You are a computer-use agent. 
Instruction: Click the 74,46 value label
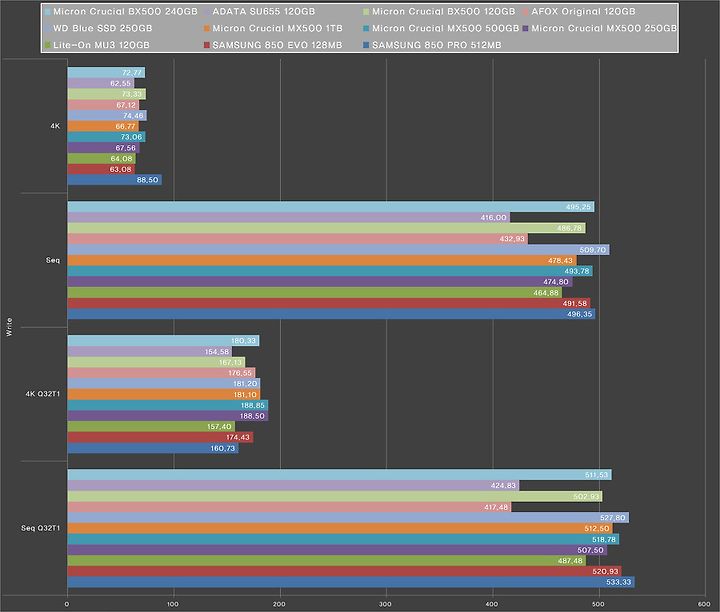point(134,116)
